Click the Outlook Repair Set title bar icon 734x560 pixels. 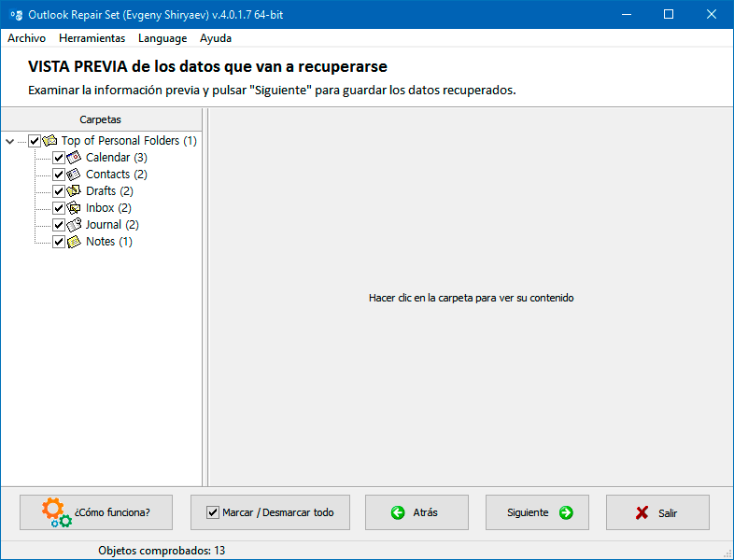coord(16,15)
